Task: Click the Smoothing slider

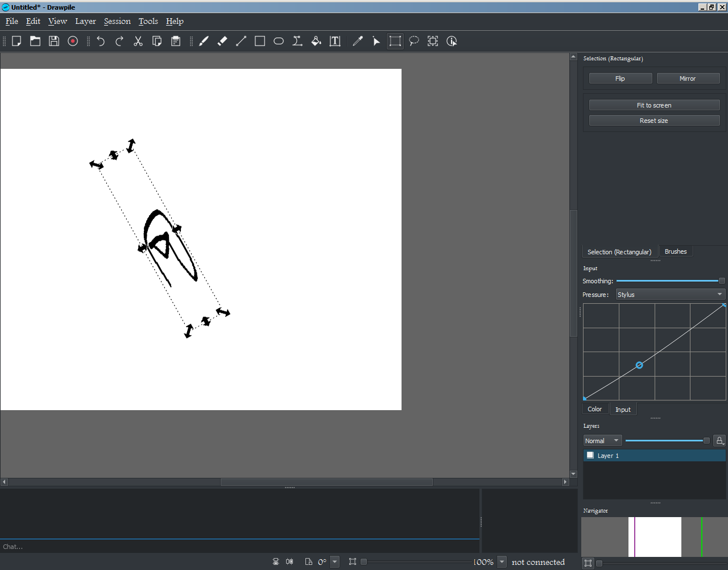Action: click(671, 280)
